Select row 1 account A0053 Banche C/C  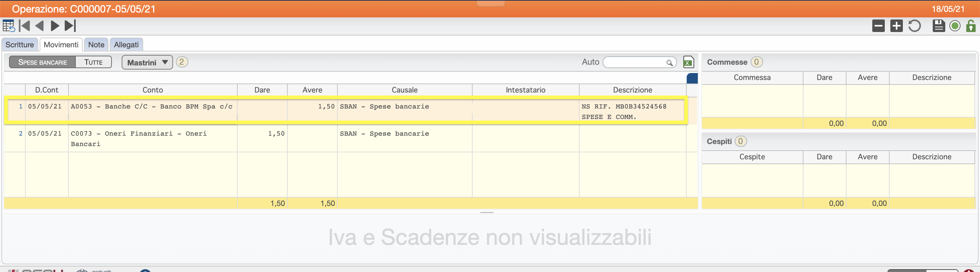[152, 107]
